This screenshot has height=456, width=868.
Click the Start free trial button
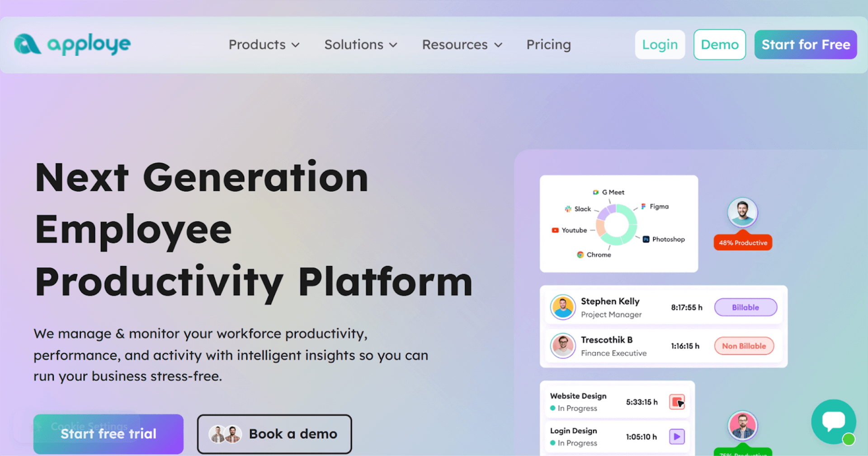pyautogui.click(x=108, y=434)
